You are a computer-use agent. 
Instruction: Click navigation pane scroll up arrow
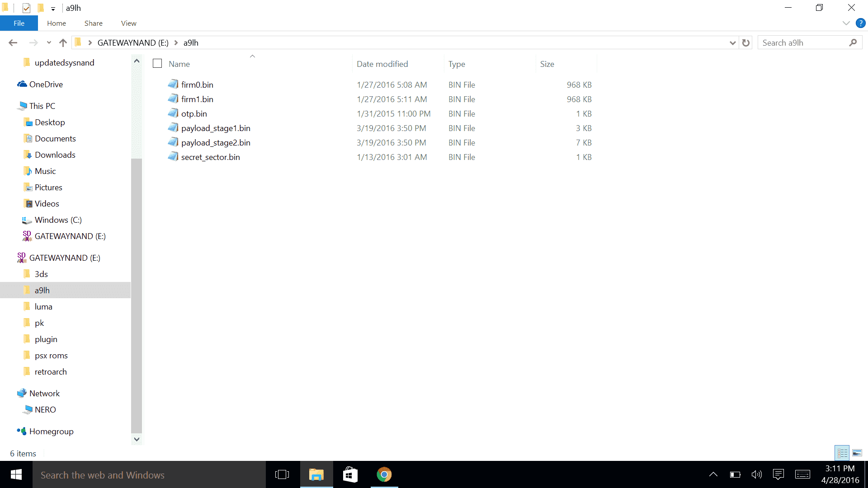coord(137,61)
